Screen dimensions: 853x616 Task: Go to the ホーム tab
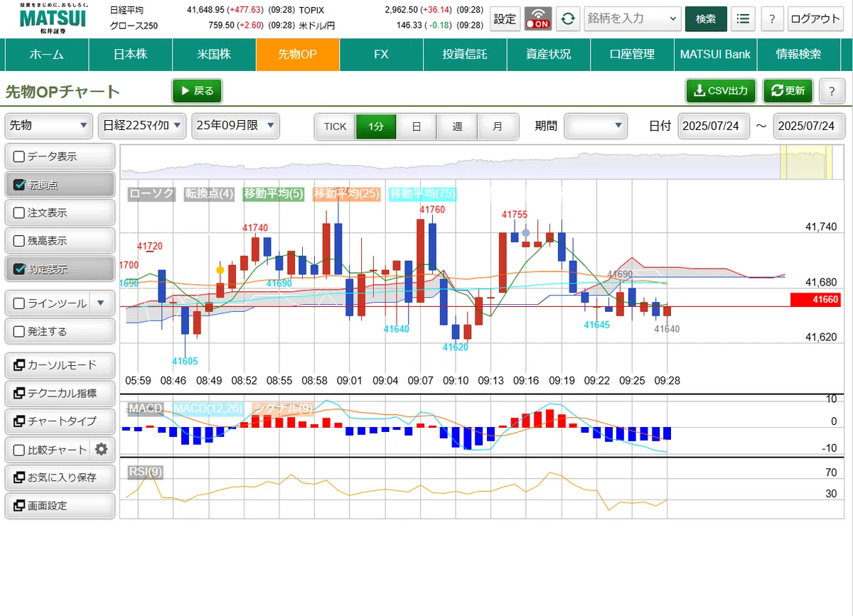pos(47,54)
